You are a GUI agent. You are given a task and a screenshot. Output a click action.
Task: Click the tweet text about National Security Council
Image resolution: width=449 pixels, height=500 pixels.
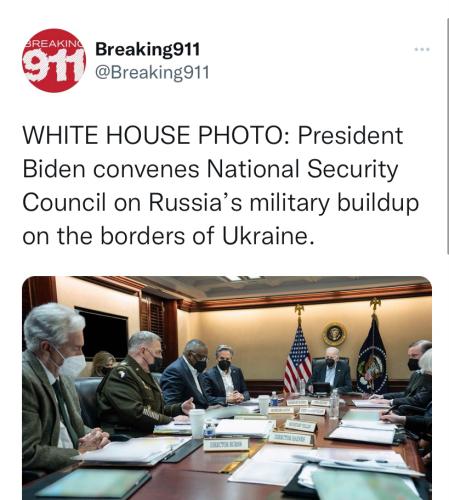pyautogui.click(x=220, y=185)
